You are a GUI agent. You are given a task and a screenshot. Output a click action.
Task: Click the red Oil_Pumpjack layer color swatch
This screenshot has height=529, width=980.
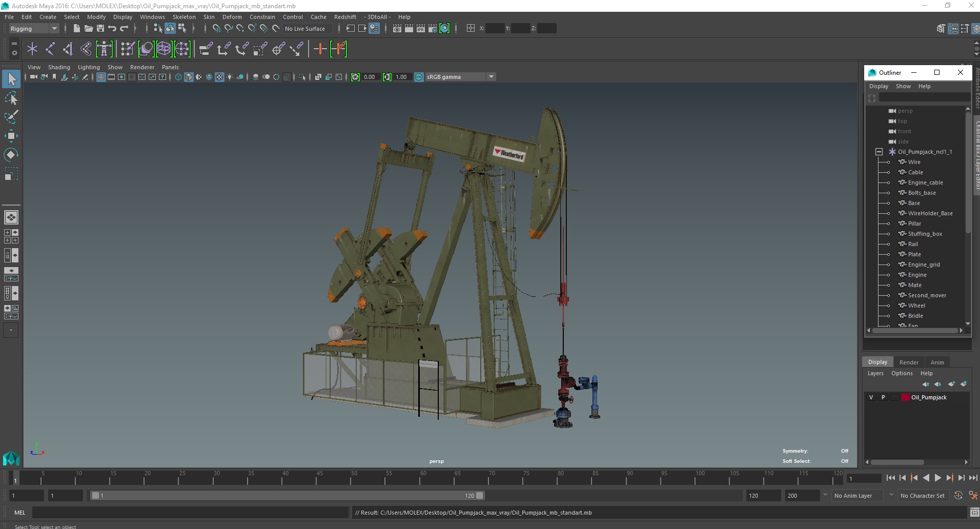click(x=905, y=397)
